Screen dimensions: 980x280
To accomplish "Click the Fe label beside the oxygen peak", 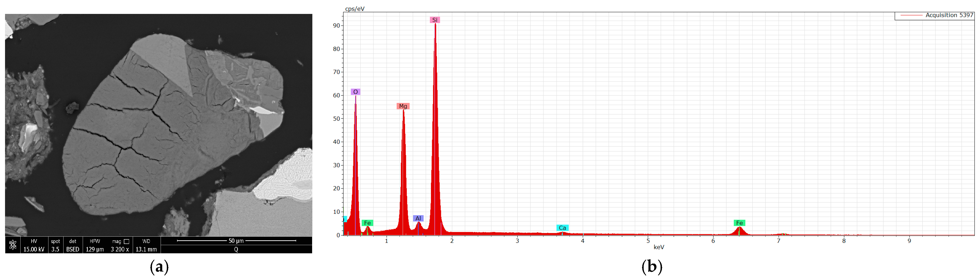I will tap(367, 223).
